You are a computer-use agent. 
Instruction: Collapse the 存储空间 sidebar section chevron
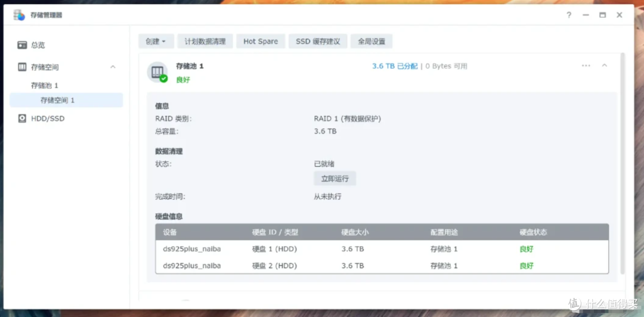(113, 67)
